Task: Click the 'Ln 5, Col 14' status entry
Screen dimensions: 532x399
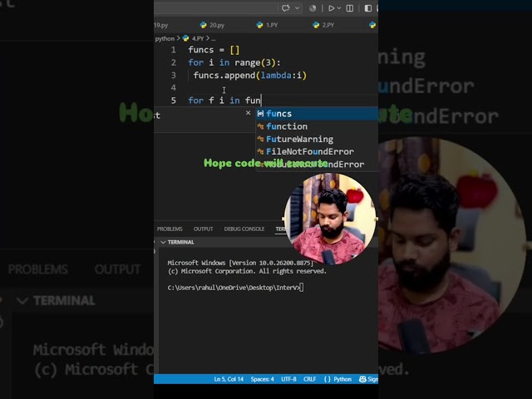Action: click(x=229, y=379)
